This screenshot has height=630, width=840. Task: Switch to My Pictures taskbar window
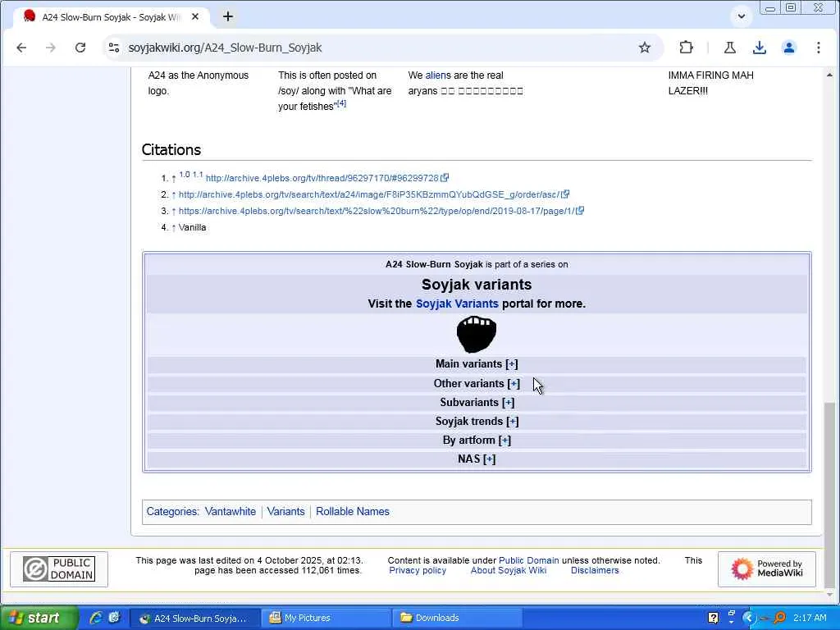tap(326, 619)
